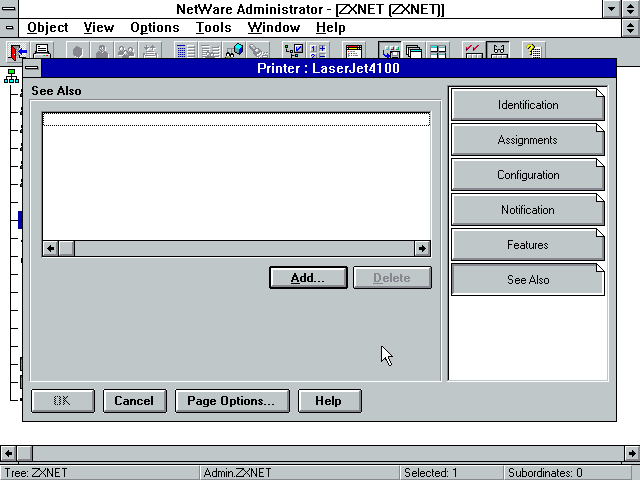Click the yellow question mark help icon

533,51
